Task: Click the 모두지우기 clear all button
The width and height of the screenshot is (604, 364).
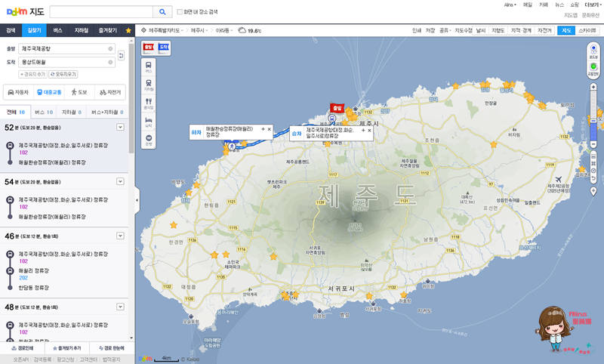Action: coord(63,74)
